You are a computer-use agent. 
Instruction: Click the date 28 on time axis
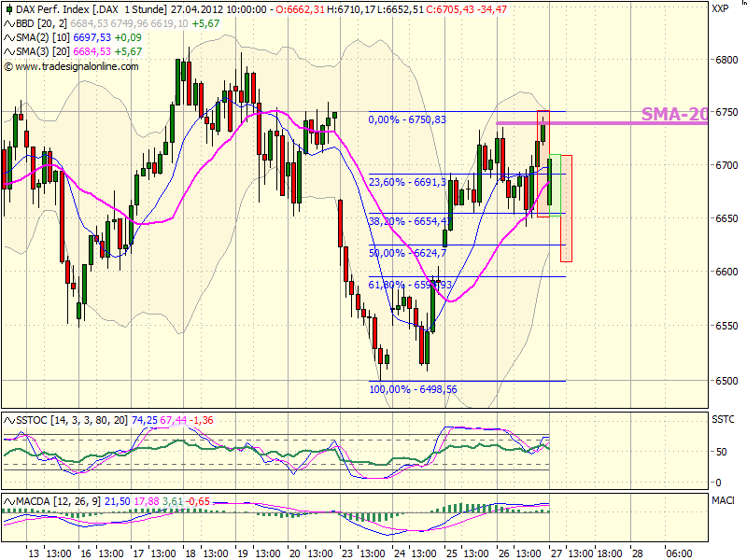(637, 553)
